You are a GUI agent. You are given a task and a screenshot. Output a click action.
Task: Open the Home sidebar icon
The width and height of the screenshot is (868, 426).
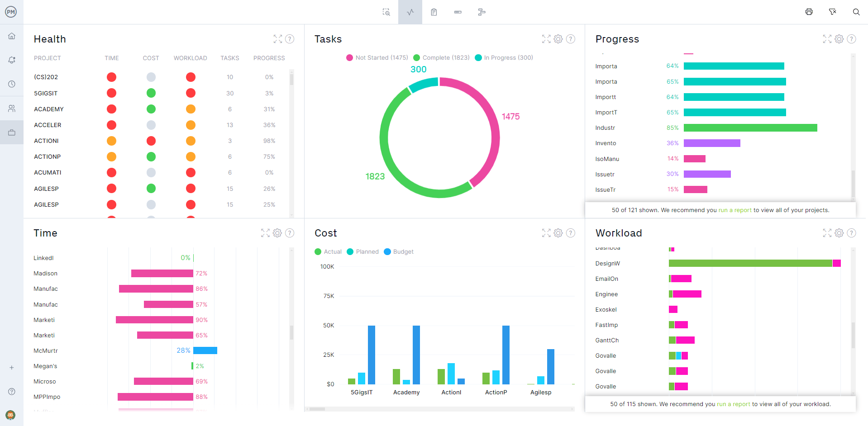[12, 36]
